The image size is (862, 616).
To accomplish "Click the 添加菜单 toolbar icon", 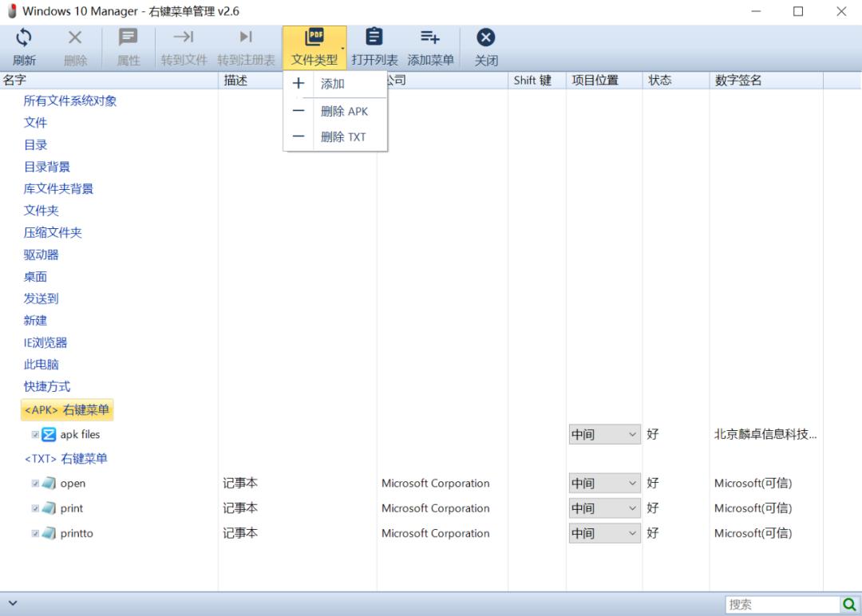I will 430,37.
